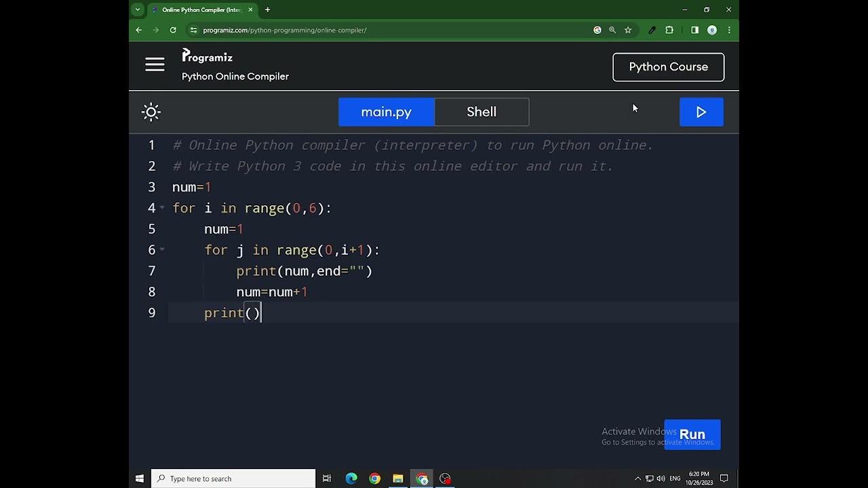Image resolution: width=868 pixels, height=488 pixels.
Task: Toggle light/dark theme sun icon
Action: point(151,112)
